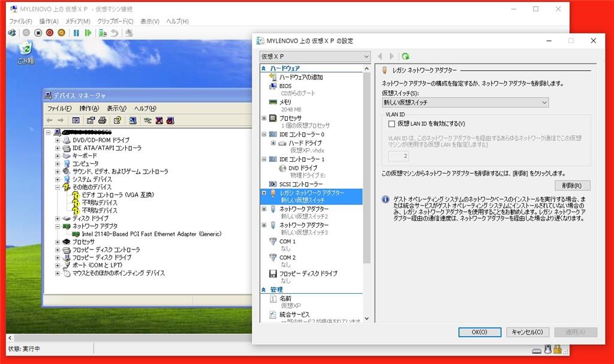Image resolution: width=614 pixels, height=364 pixels.
Task: Select SCSI コントローラー in settings tree
Action: 301,183
